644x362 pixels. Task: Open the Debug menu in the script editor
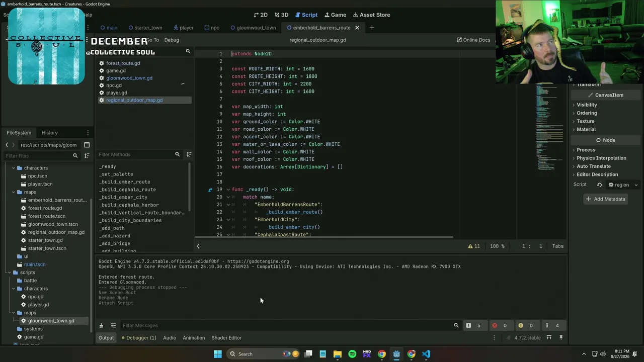tap(172, 40)
